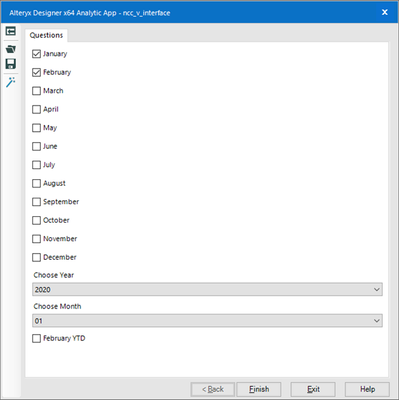Enable the August checkbox

pyautogui.click(x=36, y=183)
